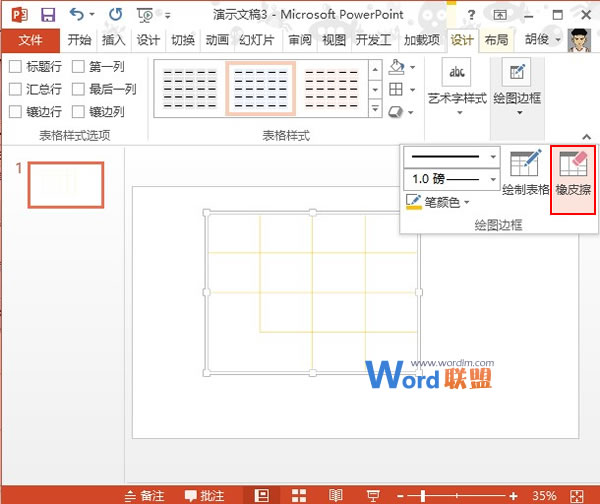This screenshot has height=504, width=600.
Task: Click the PowerPoint application icon
Action: pos(20,15)
